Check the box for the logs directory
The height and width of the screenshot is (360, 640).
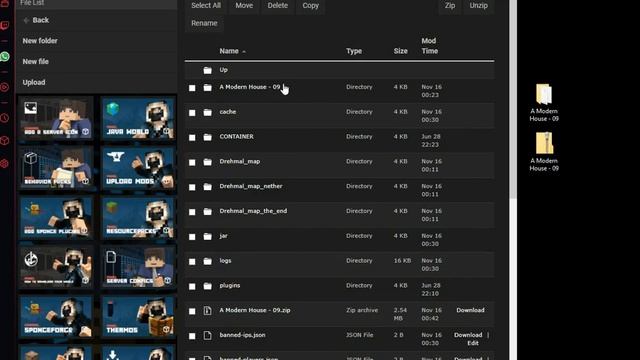point(192,262)
